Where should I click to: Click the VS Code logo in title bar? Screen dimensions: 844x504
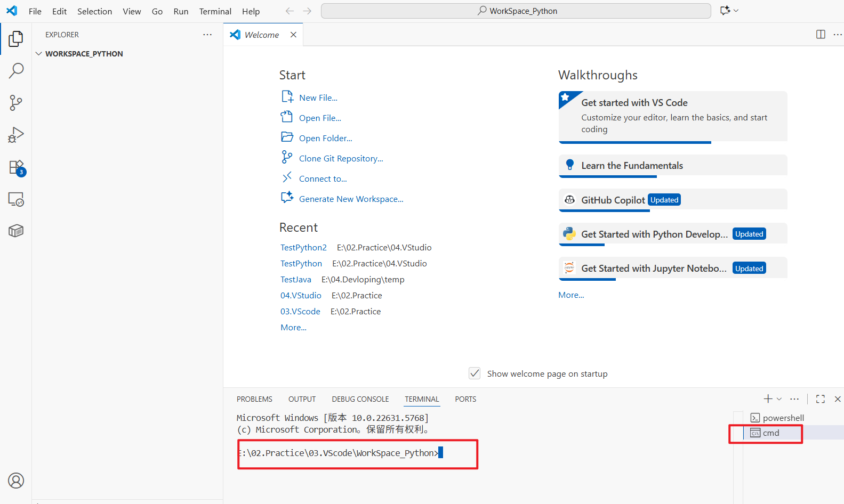pos(12,11)
